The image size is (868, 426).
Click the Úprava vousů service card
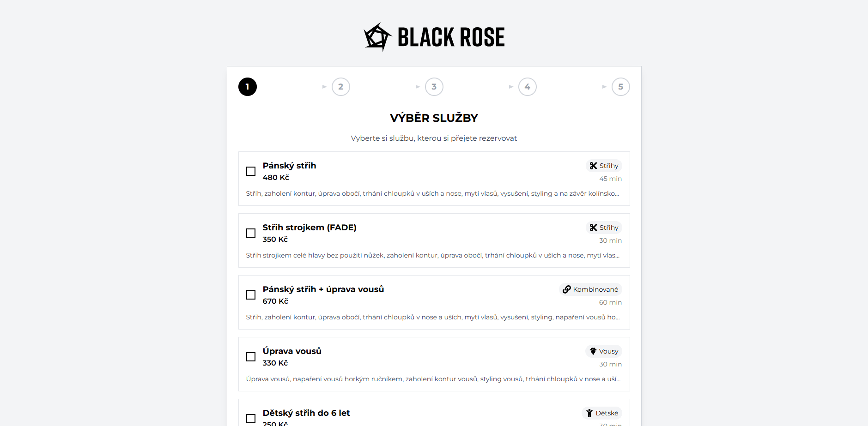pyautogui.click(x=433, y=364)
